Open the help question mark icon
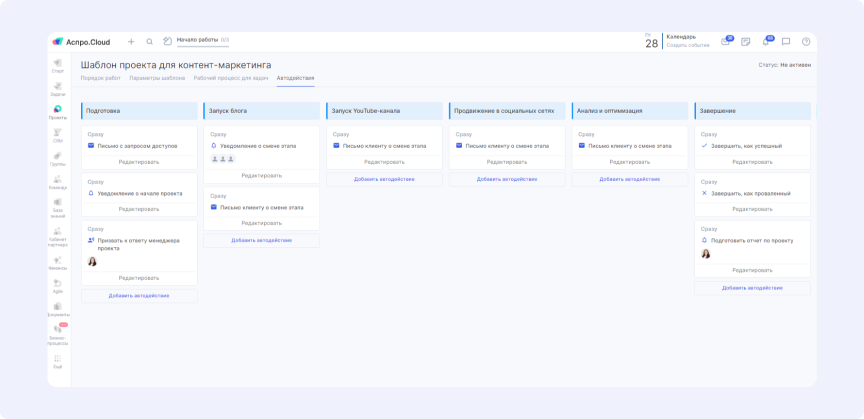 [x=806, y=42]
